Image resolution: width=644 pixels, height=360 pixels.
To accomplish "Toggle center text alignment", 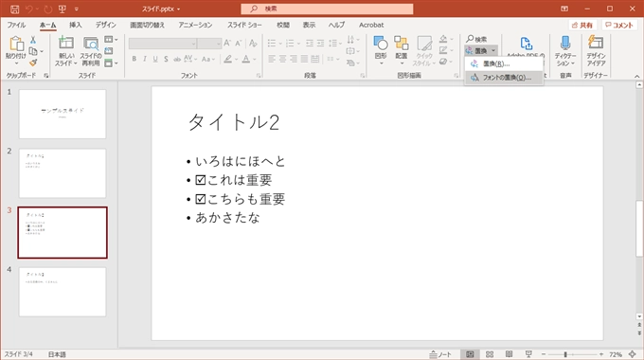I will 282,59.
